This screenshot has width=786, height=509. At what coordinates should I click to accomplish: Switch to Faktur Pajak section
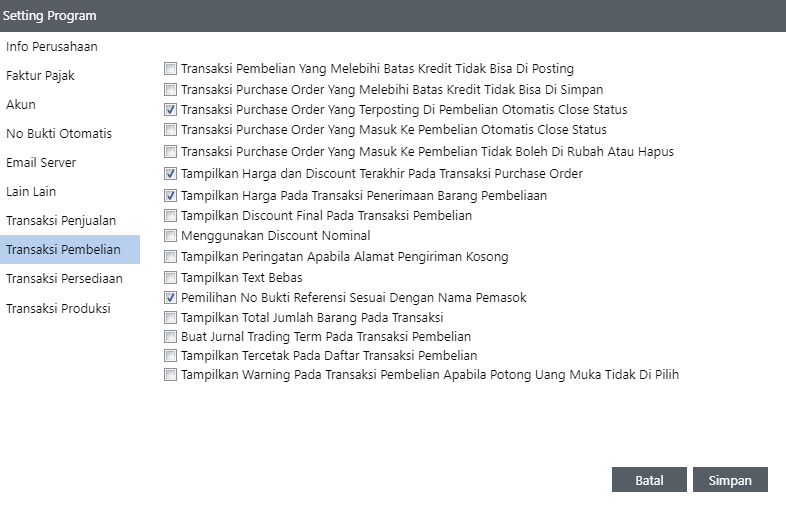(41, 76)
